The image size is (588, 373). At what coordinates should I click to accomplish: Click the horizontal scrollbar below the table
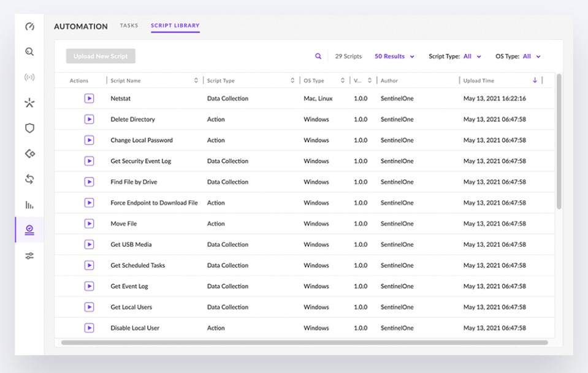[305, 342]
